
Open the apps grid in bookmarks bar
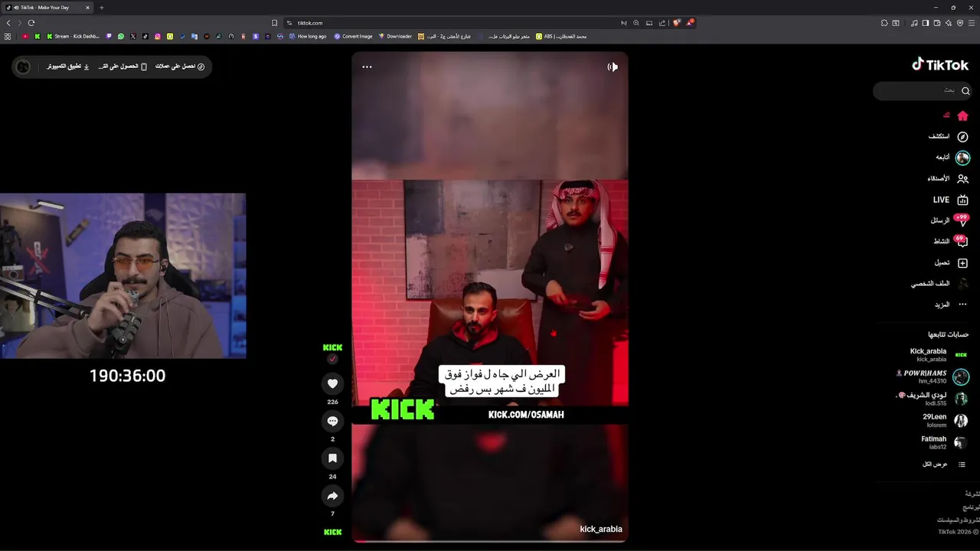8,36
